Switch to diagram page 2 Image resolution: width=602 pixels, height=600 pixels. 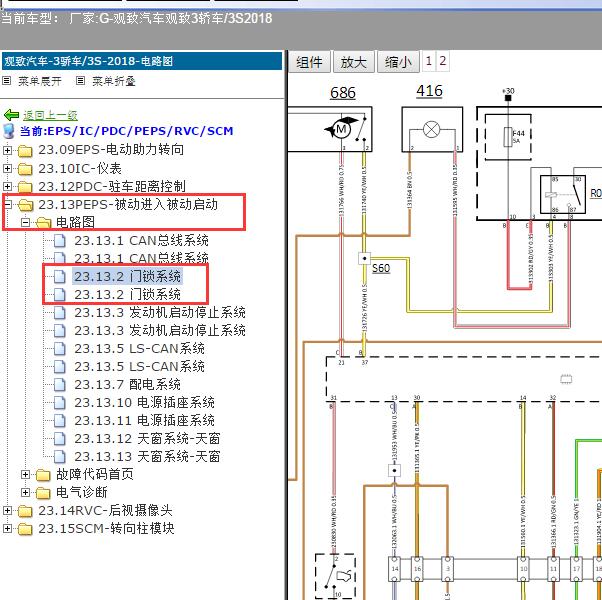443,61
